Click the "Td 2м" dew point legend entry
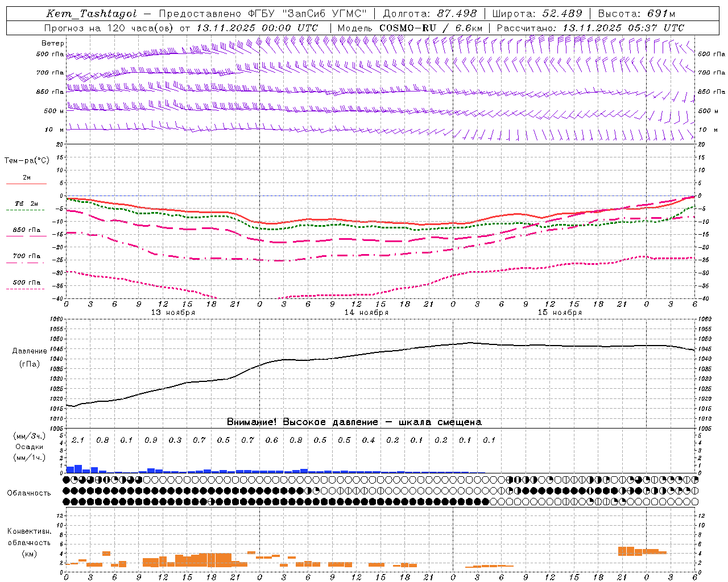 pos(27,203)
